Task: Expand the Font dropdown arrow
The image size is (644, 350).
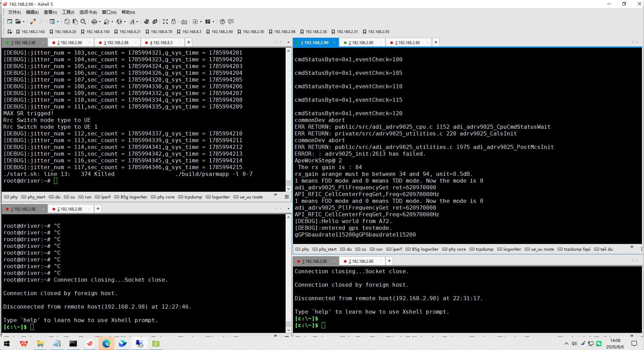Action: pos(137,22)
